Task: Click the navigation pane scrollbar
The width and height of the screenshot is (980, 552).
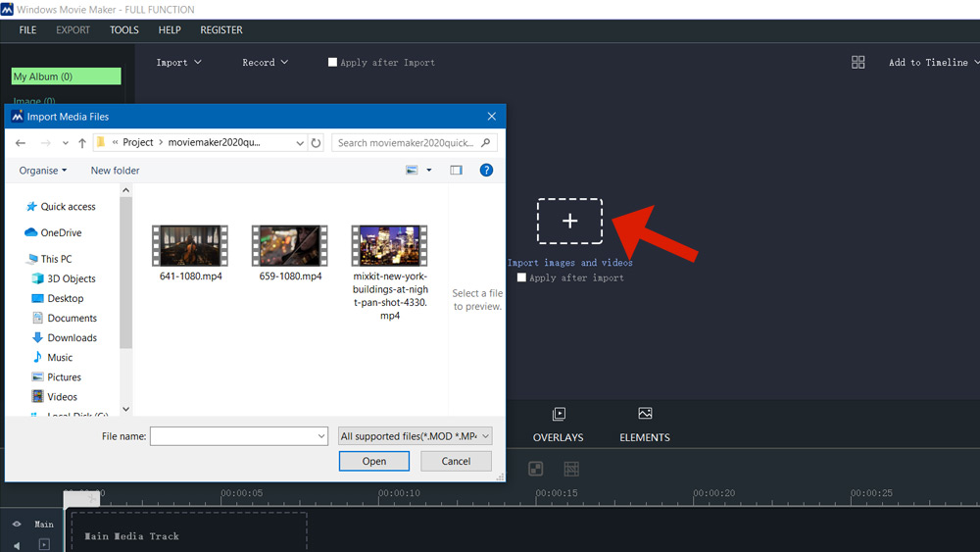Action: click(125, 273)
